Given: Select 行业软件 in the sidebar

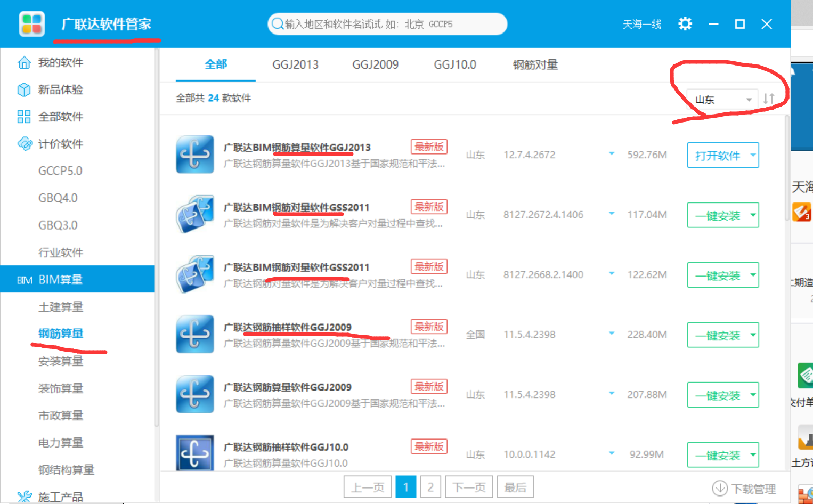Looking at the screenshot, I should tap(61, 253).
